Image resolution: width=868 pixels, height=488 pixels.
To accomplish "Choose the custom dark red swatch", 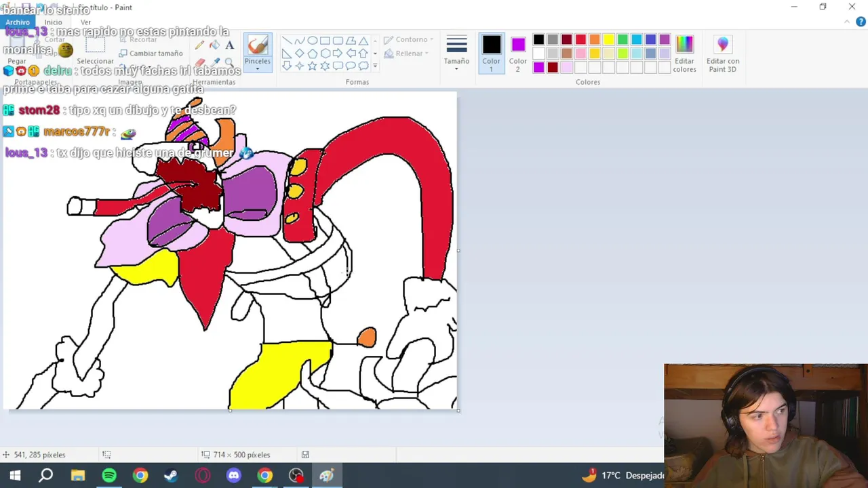I will click(x=553, y=67).
